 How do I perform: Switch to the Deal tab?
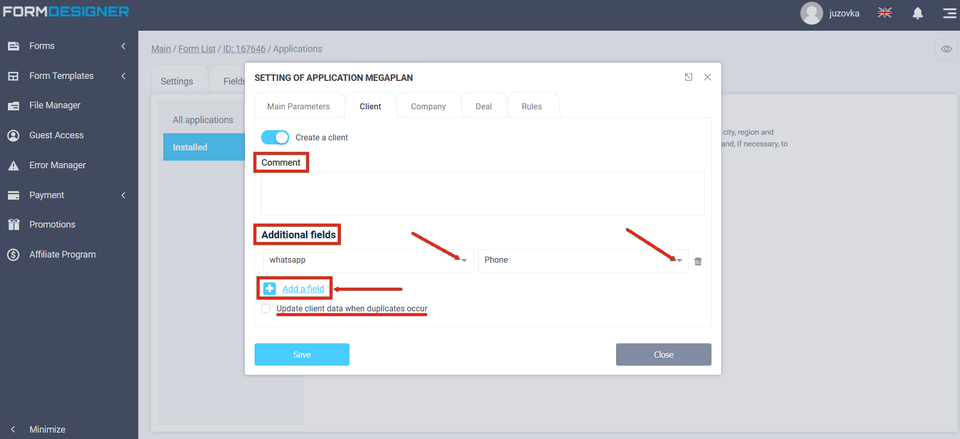[x=484, y=106]
